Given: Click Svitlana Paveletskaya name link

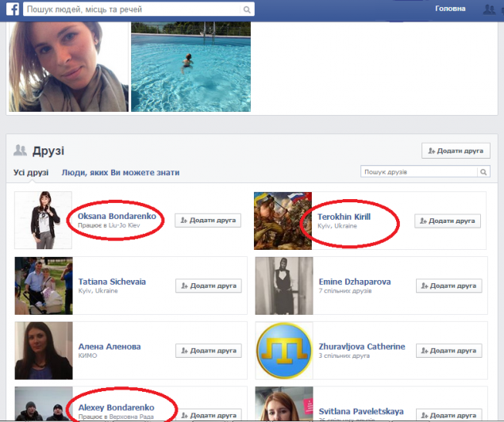Looking at the screenshot, I should (360, 411).
